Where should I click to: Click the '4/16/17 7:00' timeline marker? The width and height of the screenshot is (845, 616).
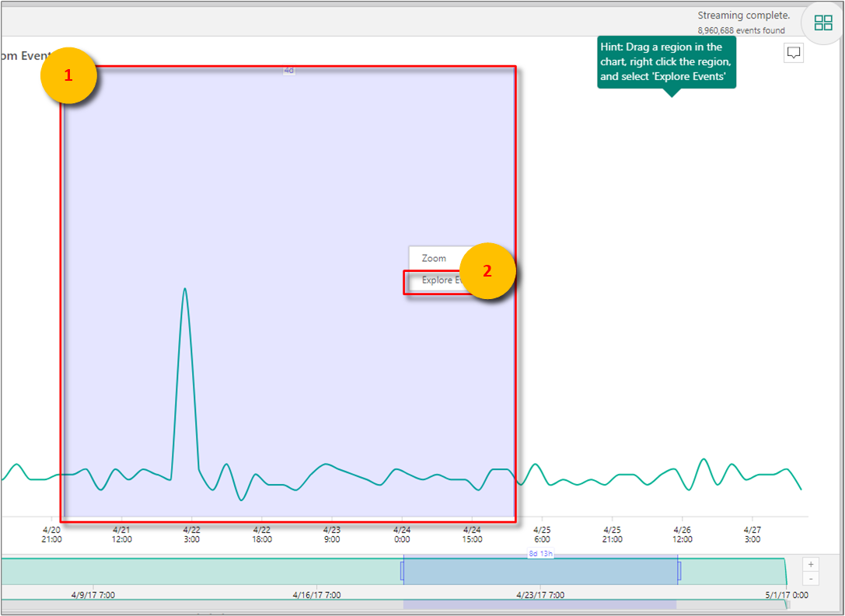316,595
